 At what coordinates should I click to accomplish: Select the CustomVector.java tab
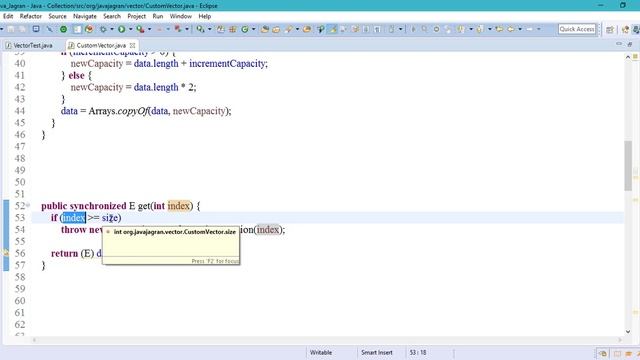pyautogui.click(x=101, y=45)
